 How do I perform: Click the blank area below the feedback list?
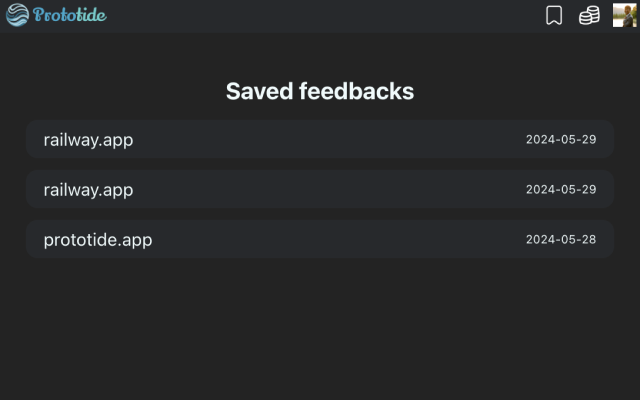(x=320, y=330)
